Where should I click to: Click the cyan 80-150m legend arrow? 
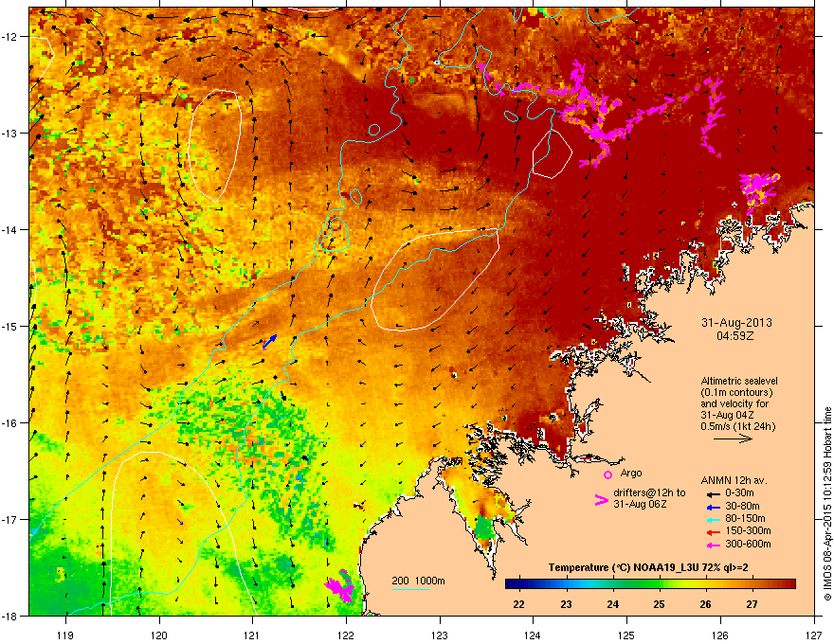[x=713, y=519]
